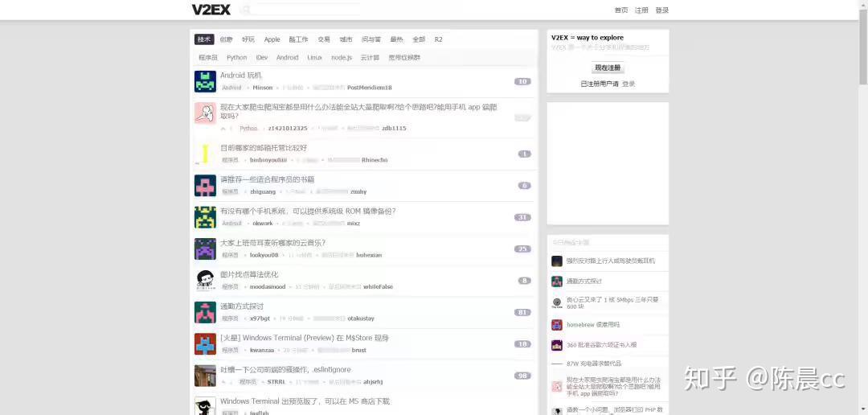This screenshot has width=868, height=415.
Task: Open the topic 目前哪家的邮箱托管比较好
Action: coord(264,148)
